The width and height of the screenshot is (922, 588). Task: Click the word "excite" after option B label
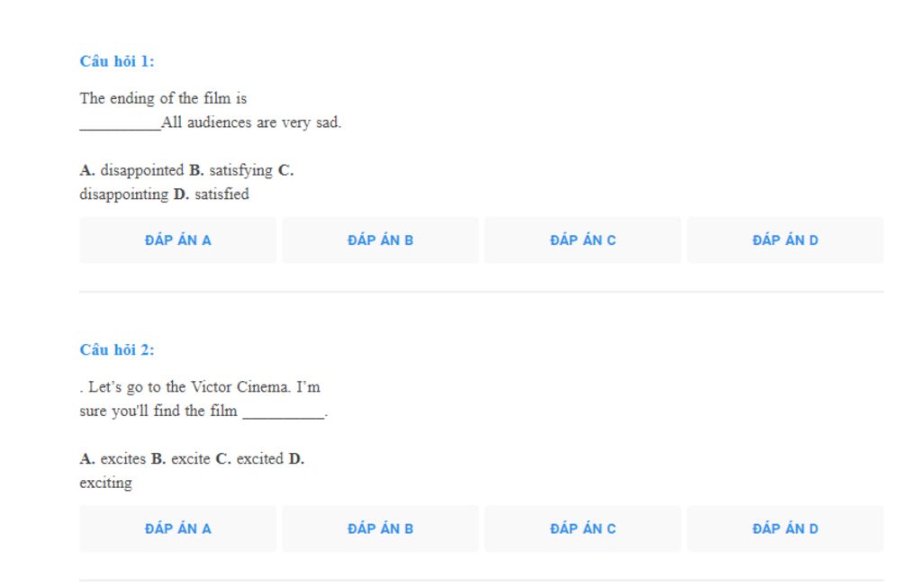(191, 458)
